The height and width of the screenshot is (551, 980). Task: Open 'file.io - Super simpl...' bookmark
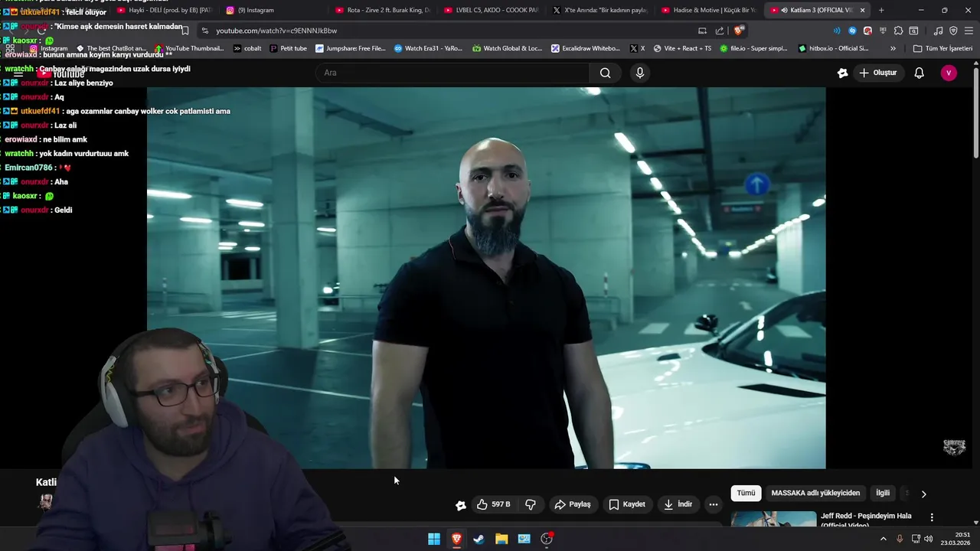click(753, 48)
